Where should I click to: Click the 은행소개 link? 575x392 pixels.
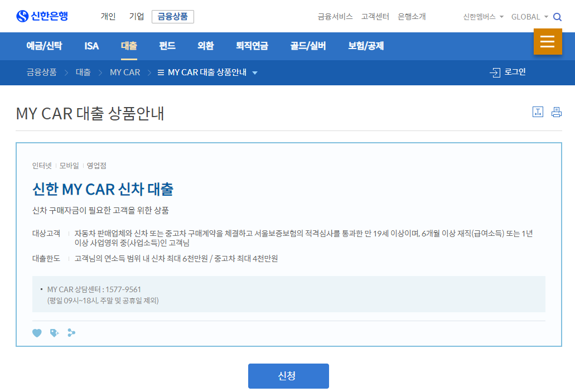(412, 17)
